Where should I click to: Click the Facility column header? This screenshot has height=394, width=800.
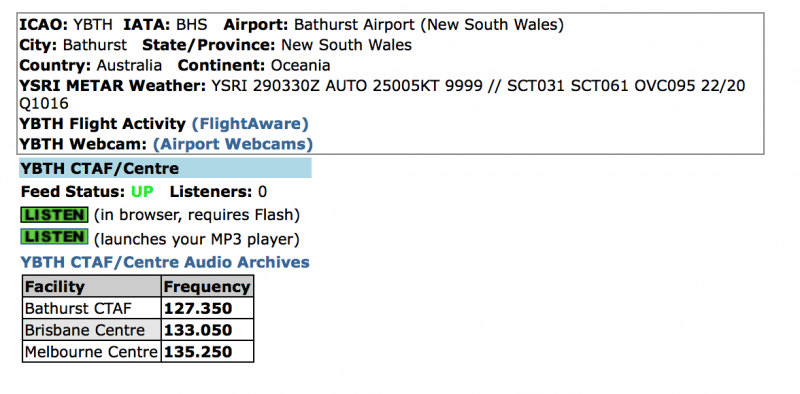pyautogui.click(x=92, y=286)
